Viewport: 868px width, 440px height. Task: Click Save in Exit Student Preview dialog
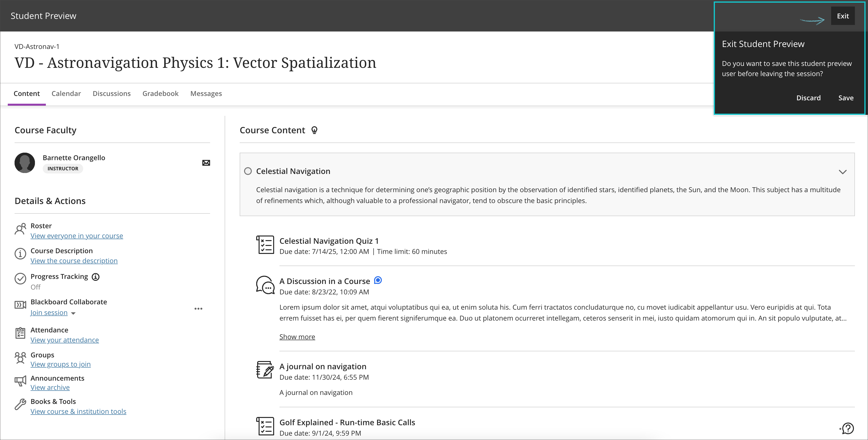(846, 98)
